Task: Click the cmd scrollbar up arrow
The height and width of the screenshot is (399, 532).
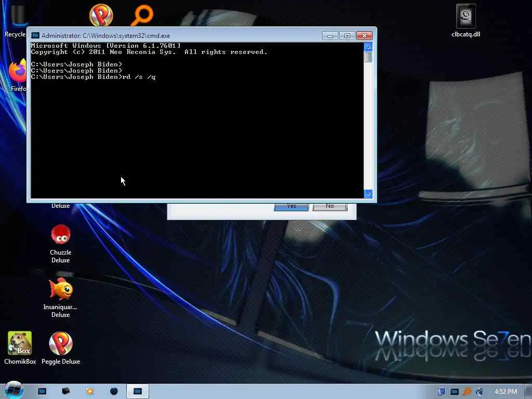Action: click(x=368, y=47)
